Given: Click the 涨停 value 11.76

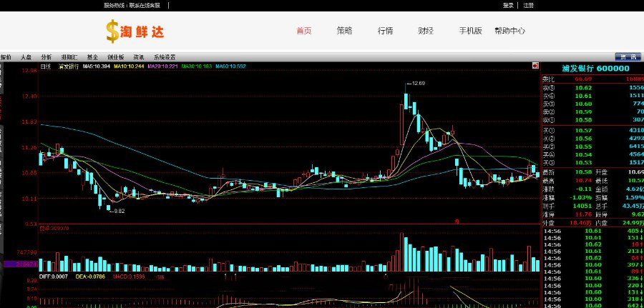Looking at the screenshot, I should (583, 214).
